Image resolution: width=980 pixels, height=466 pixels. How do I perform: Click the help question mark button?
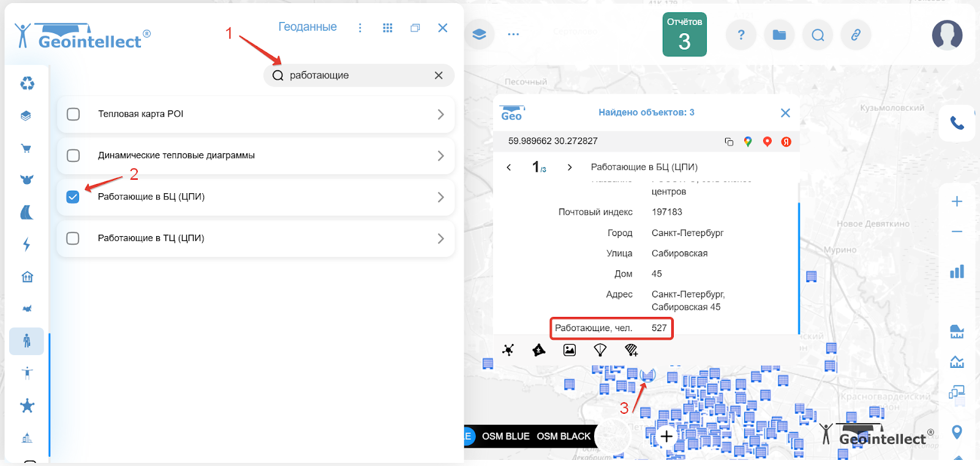[741, 35]
